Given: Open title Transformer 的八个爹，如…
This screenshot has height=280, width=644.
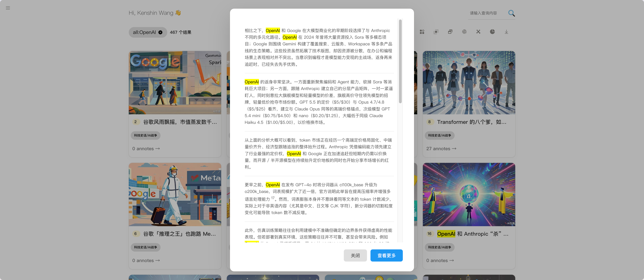Looking at the screenshot, I should [x=471, y=122].
